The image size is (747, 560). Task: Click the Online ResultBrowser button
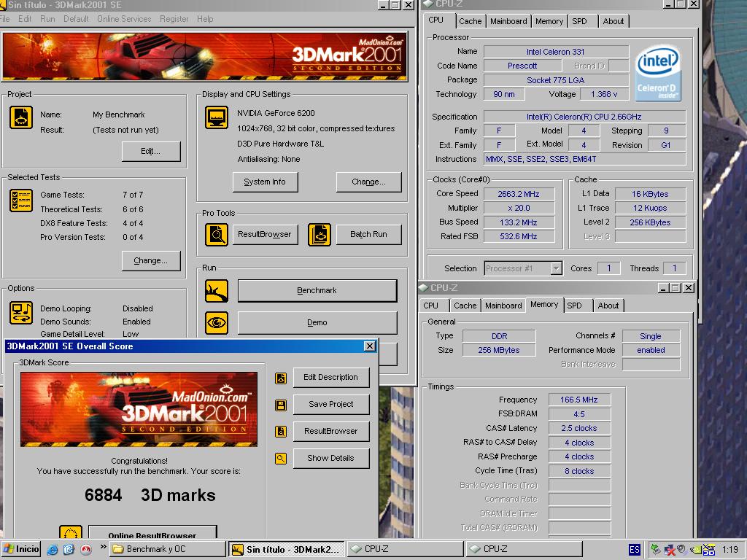(152, 532)
